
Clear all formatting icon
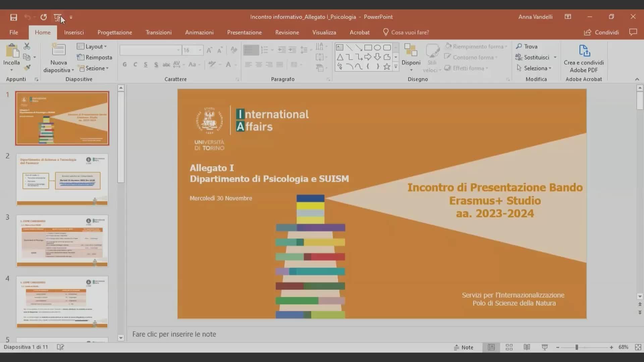pyautogui.click(x=234, y=50)
